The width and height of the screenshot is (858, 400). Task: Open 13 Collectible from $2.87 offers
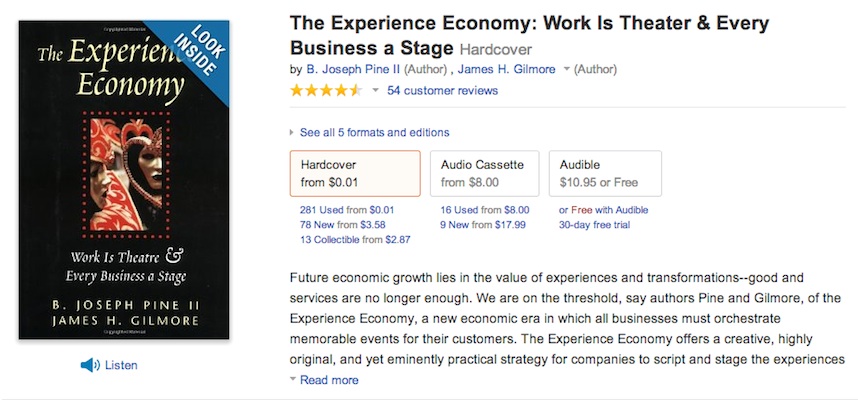click(355, 239)
